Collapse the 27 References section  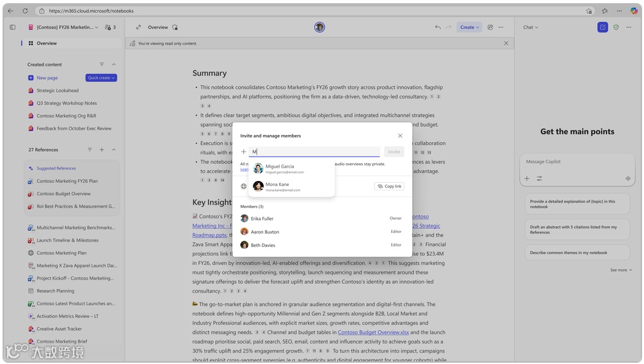tap(114, 150)
